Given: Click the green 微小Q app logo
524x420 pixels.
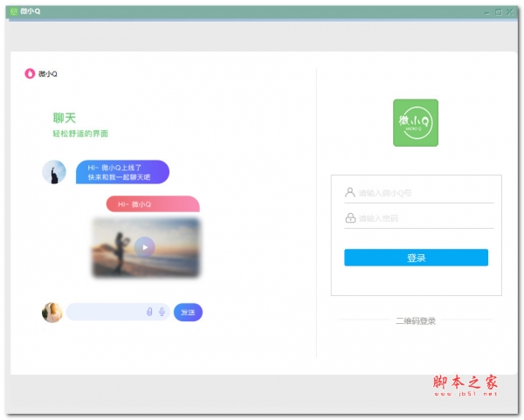Looking at the screenshot, I should (416, 122).
